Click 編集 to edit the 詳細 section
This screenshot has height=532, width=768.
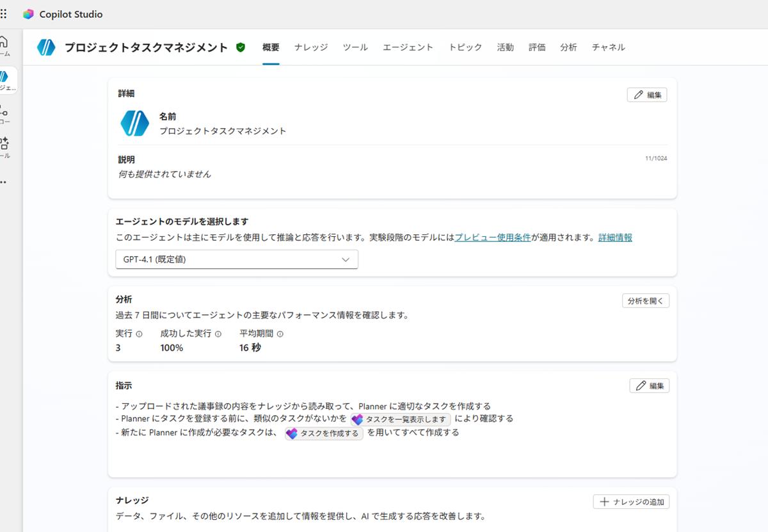[647, 94]
